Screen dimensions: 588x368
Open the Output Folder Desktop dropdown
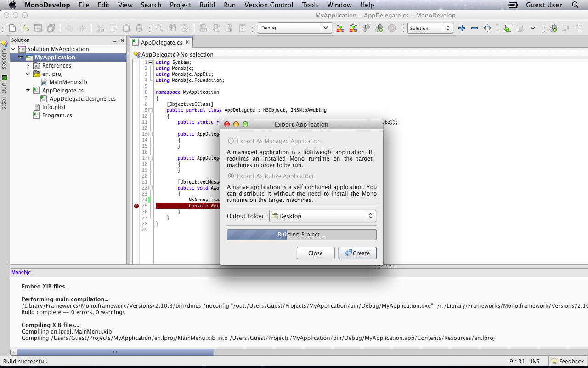pos(322,216)
